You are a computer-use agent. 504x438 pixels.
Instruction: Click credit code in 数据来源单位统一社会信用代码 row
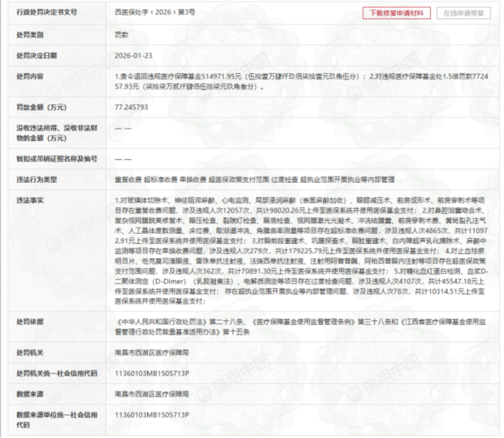(152, 415)
